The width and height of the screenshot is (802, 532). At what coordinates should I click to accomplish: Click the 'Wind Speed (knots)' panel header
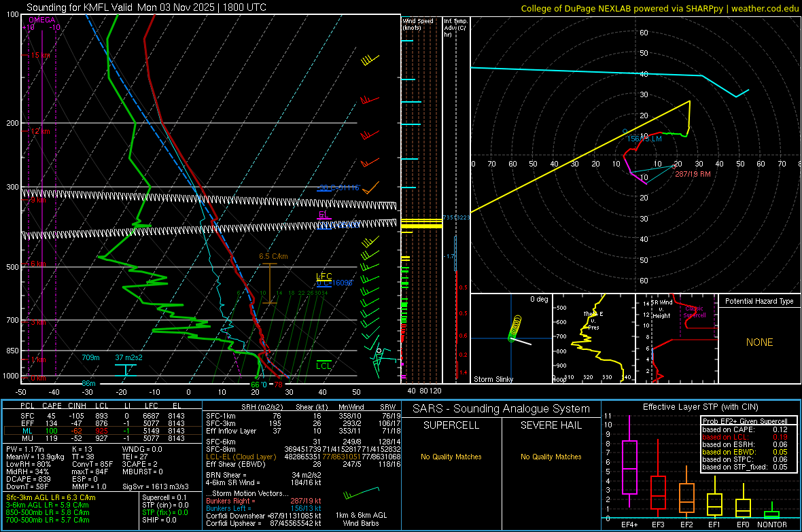[x=417, y=24]
